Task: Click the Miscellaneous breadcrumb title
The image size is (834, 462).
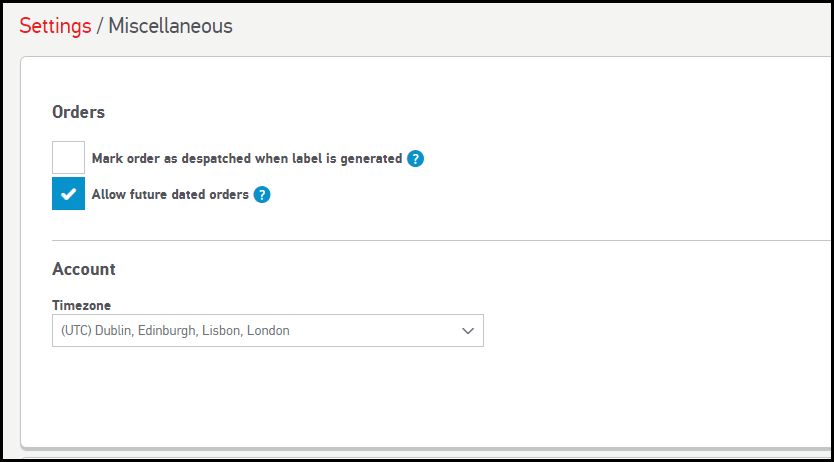Action: (x=170, y=26)
